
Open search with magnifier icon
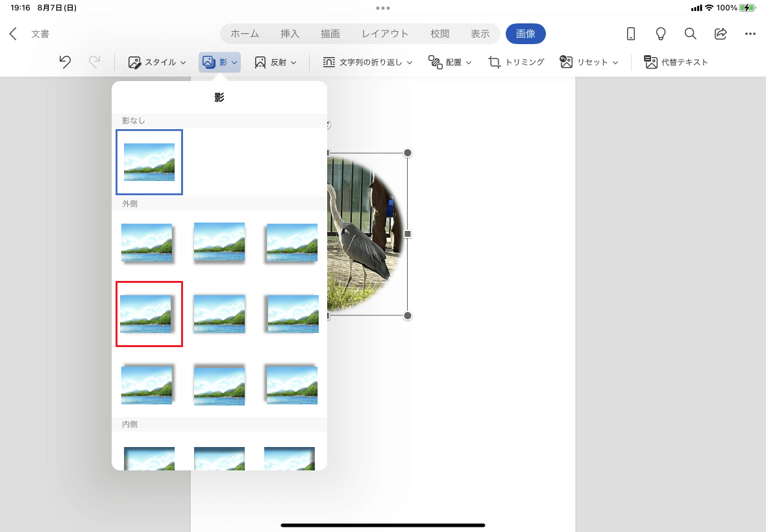point(690,34)
